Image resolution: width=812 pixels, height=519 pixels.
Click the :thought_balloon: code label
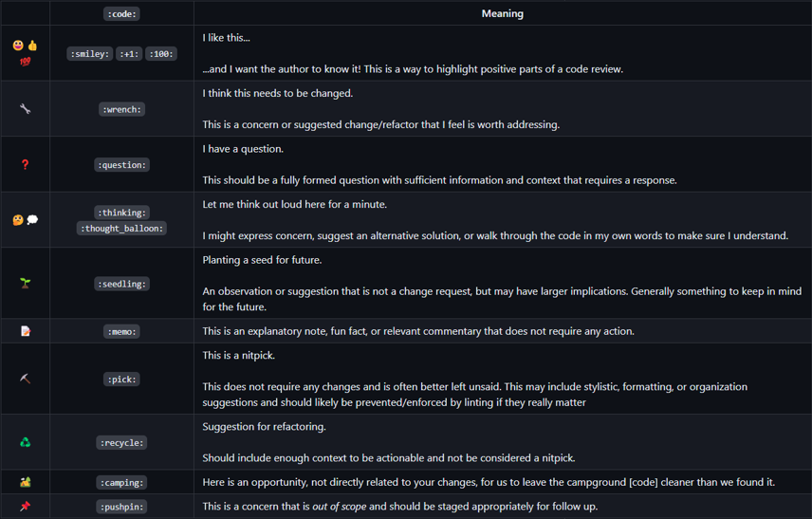pos(121,229)
